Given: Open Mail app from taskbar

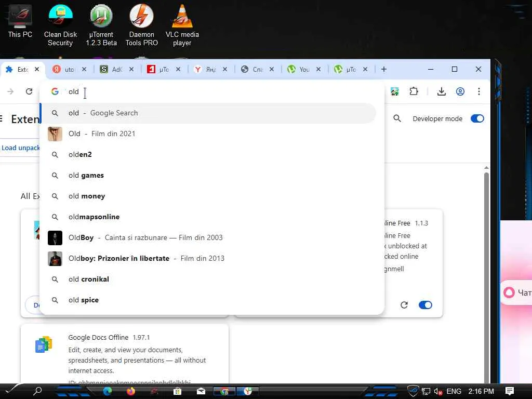Looking at the screenshot, I should 201,391.
